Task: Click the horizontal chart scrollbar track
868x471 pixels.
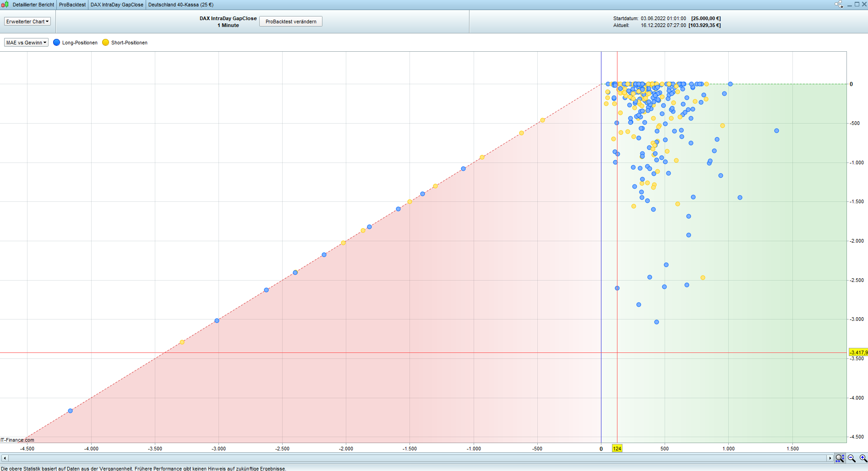Action: pyautogui.click(x=412, y=458)
